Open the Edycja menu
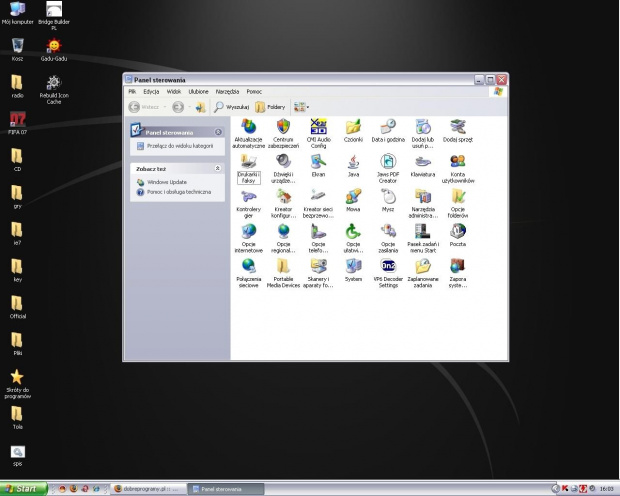Image resolution: width=620 pixels, height=496 pixels. pos(151,91)
